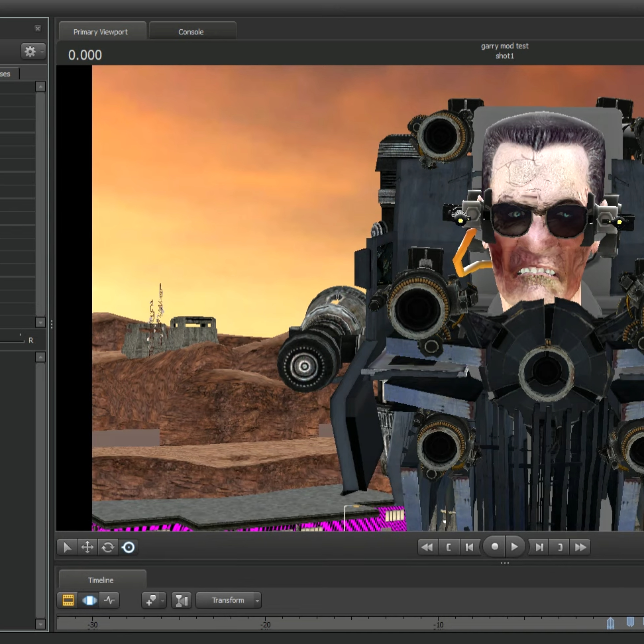Click the -20 mark on timeline ruler
644x644 pixels.
point(265,625)
